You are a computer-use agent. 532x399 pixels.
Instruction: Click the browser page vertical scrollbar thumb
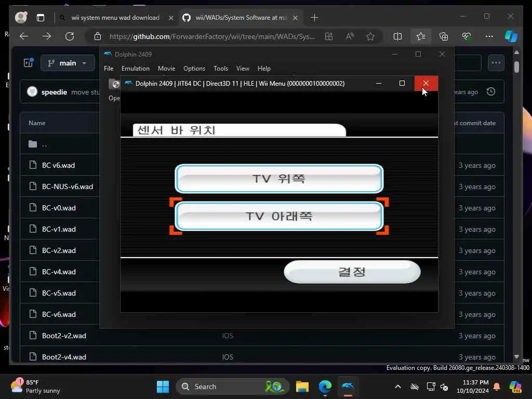click(516, 67)
